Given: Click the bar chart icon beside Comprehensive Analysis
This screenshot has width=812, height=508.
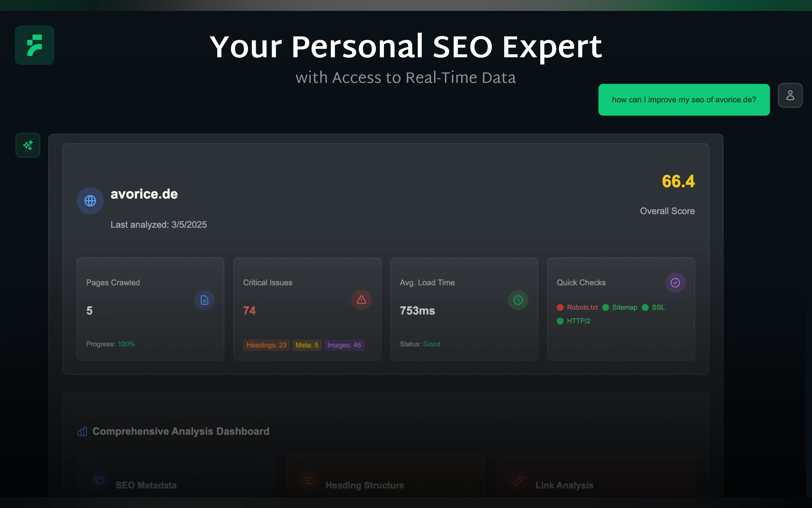Looking at the screenshot, I should [82, 432].
